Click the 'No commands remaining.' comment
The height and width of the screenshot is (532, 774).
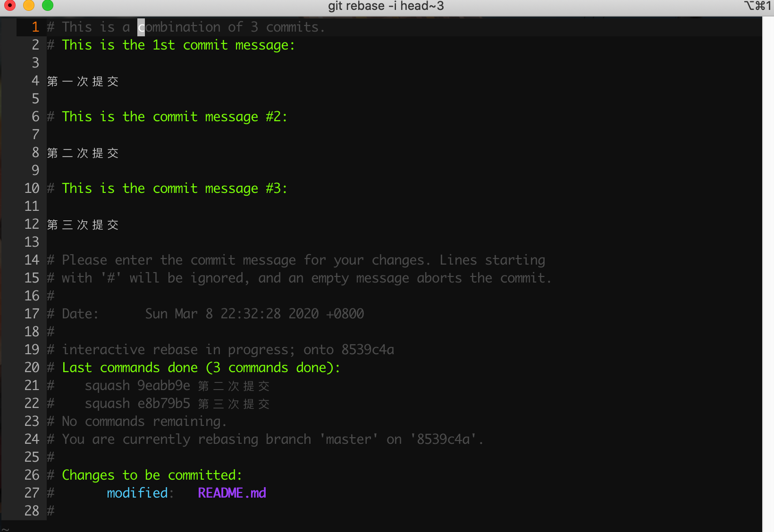pyautogui.click(x=144, y=422)
